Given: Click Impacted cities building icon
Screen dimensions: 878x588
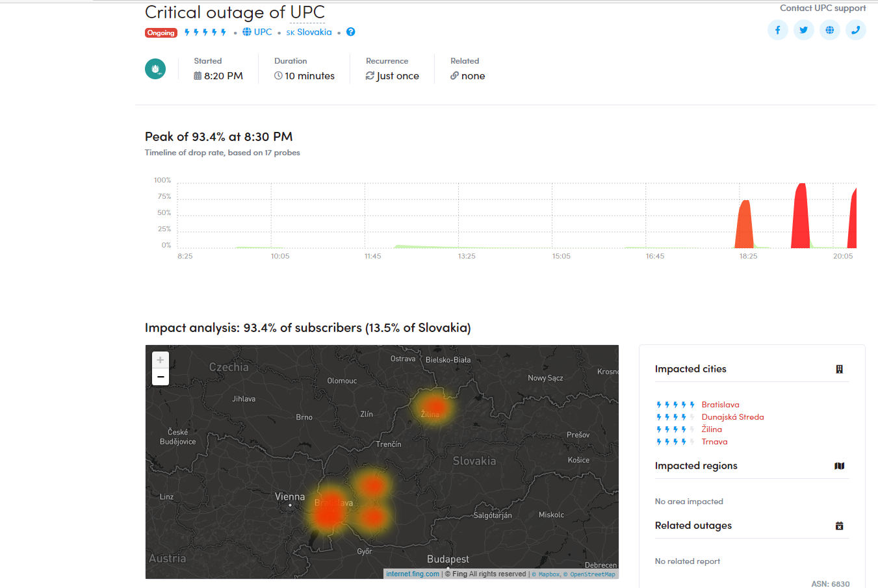Looking at the screenshot, I should click(x=839, y=369).
